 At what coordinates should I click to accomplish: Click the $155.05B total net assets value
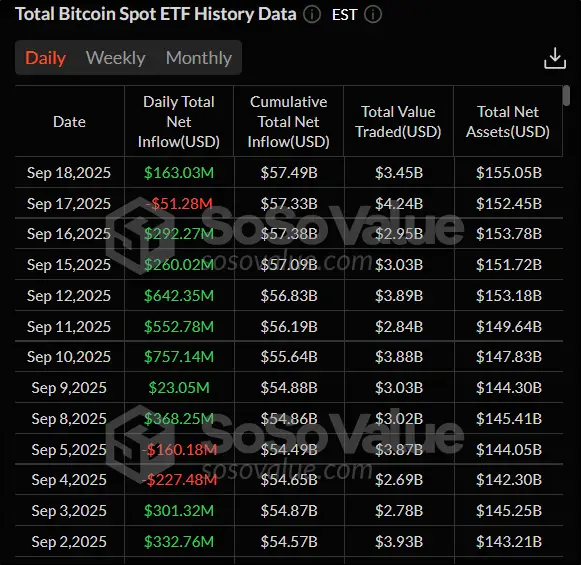tap(508, 173)
